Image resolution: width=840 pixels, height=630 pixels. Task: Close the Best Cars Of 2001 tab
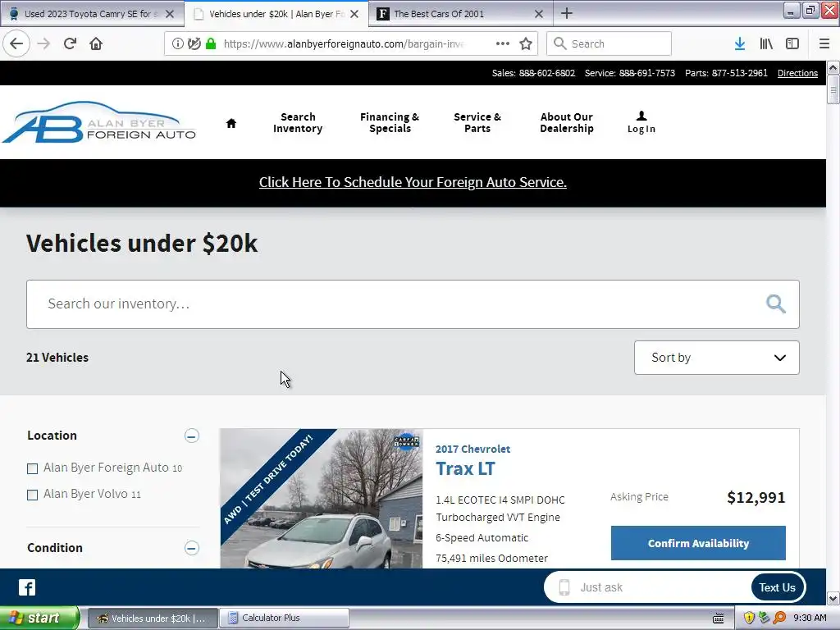539,14
